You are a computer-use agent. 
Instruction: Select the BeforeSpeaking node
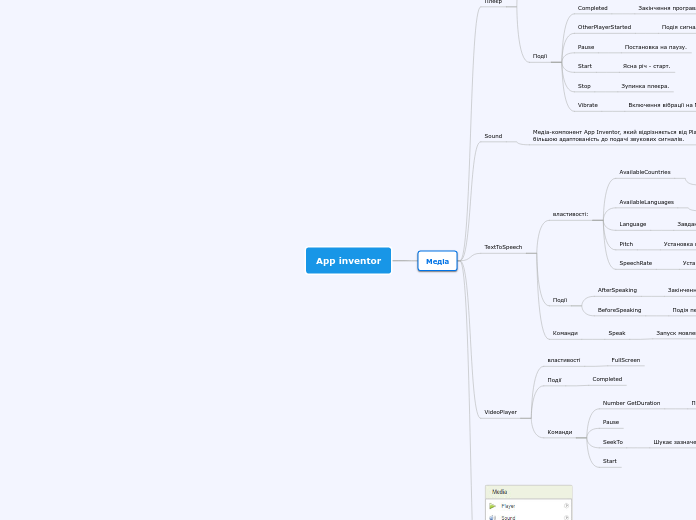[619, 310]
